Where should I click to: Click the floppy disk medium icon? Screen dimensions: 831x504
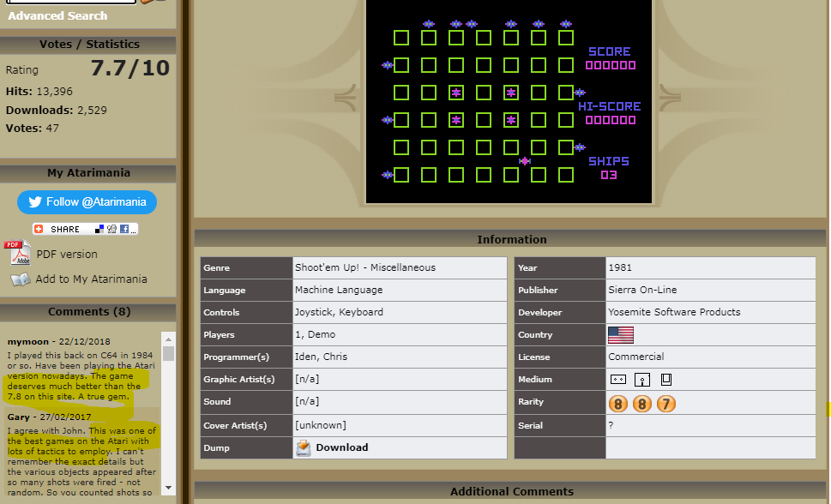point(641,379)
